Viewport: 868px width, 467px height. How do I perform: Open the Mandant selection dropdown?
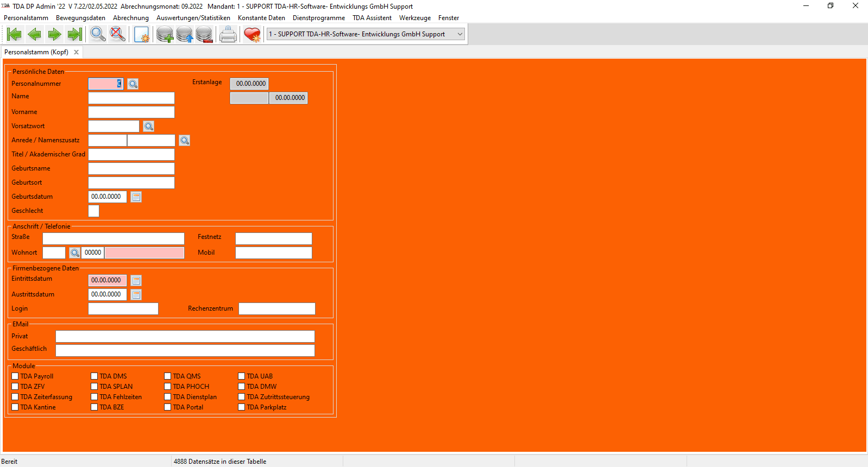coord(460,34)
